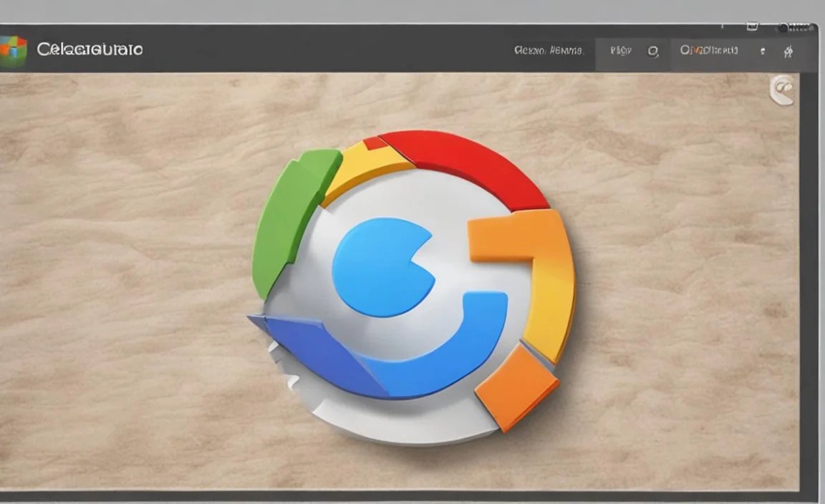Click the small dot icon beside the person icon
825x504 pixels.
pos(763,51)
